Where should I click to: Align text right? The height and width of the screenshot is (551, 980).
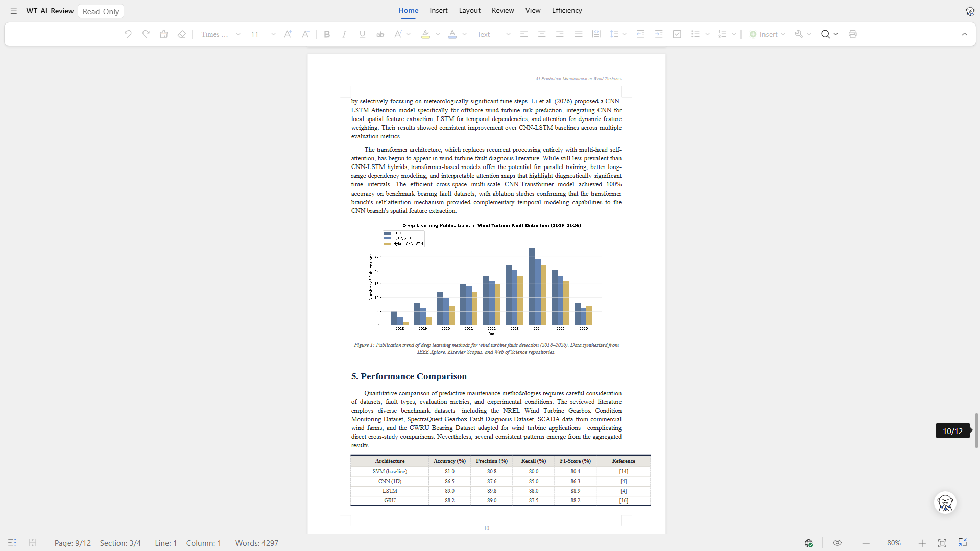(560, 34)
